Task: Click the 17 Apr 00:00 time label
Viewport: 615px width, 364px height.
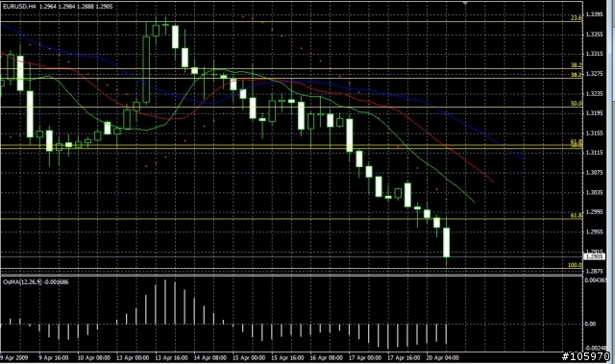Action: (365, 357)
